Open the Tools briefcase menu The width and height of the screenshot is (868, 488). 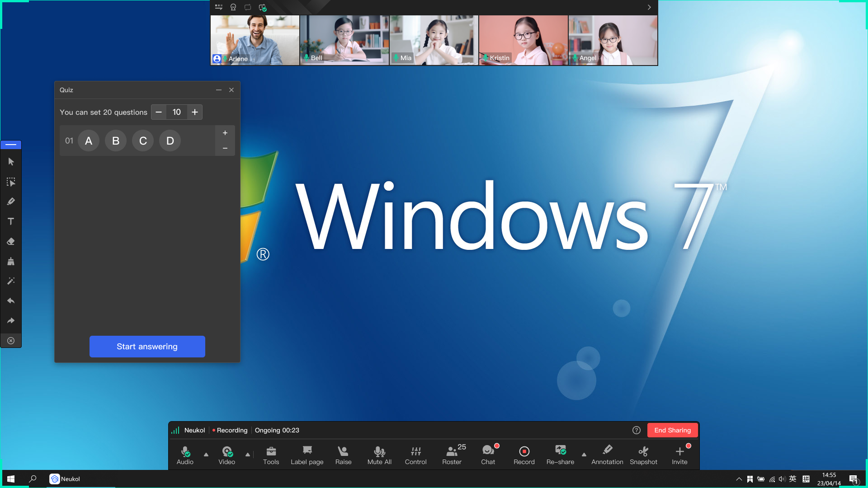click(271, 455)
